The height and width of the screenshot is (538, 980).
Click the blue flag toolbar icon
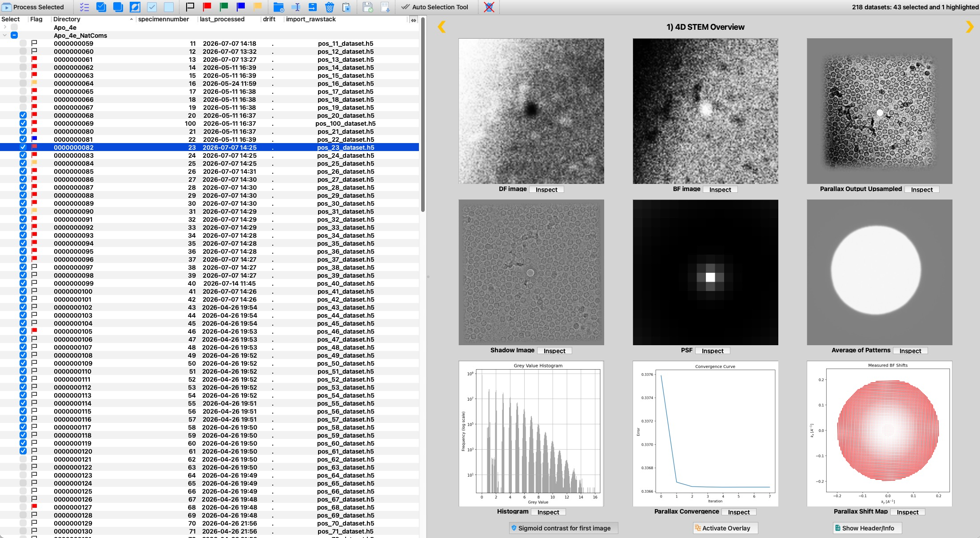click(x=241, y=7)
